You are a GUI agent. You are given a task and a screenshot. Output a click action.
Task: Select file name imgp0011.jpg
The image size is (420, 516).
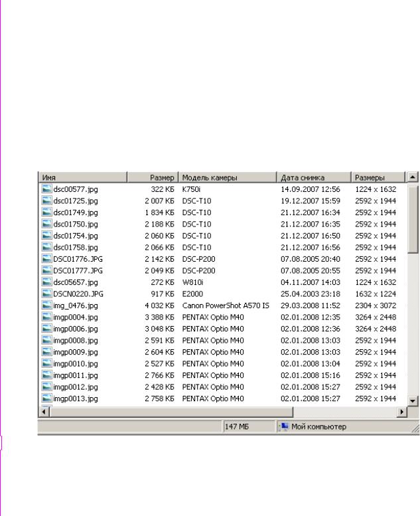[x=76, y=375]
